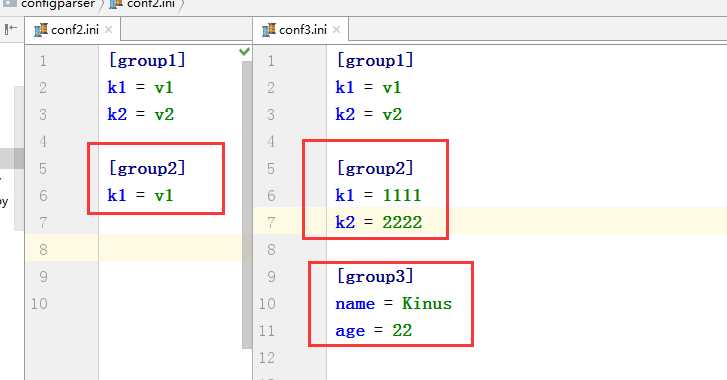Viewport: 727px width, 380px height.
Task: Click [group1] header in conf2.ini
Action: pyautogui.click(x=147, y=60)
